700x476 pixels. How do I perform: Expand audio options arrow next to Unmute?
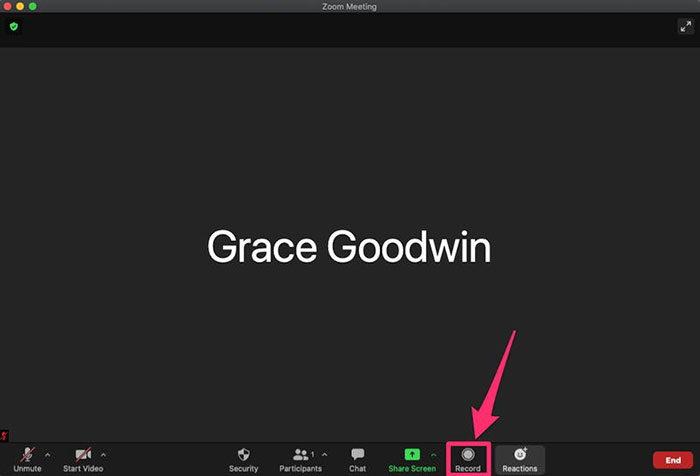pyautogui.click(x=47, y=454)
